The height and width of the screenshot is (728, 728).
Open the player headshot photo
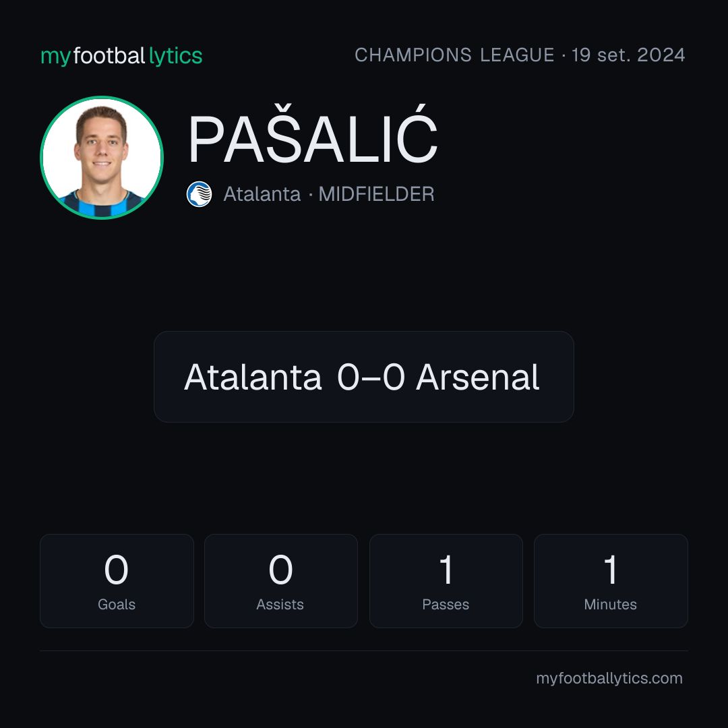point(102,157)
